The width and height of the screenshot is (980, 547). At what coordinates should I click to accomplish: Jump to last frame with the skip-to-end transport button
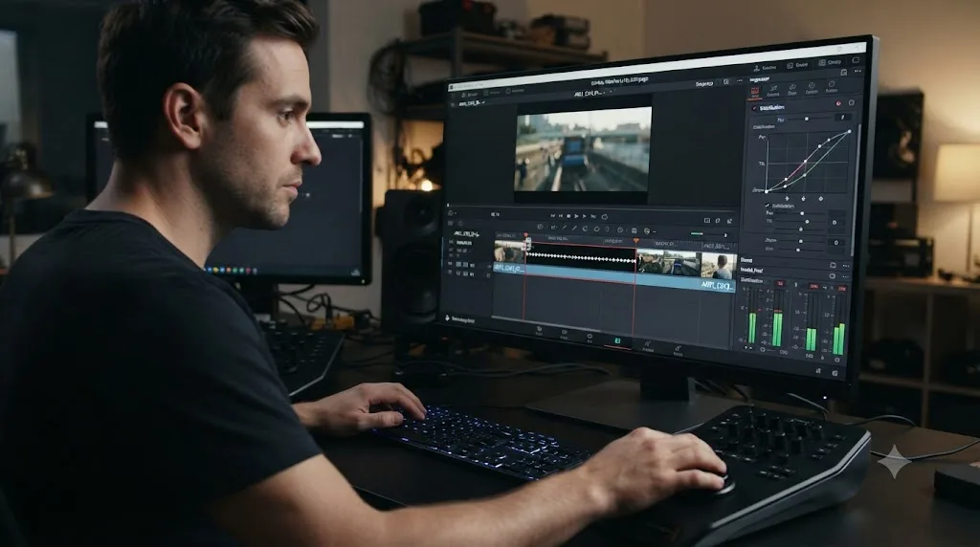coord(593,217)
